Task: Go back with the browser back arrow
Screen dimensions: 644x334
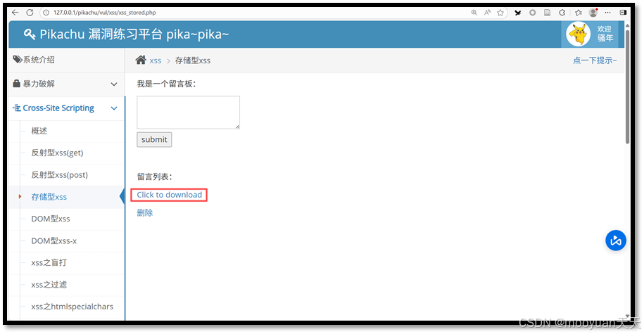Action: (15, 13)
